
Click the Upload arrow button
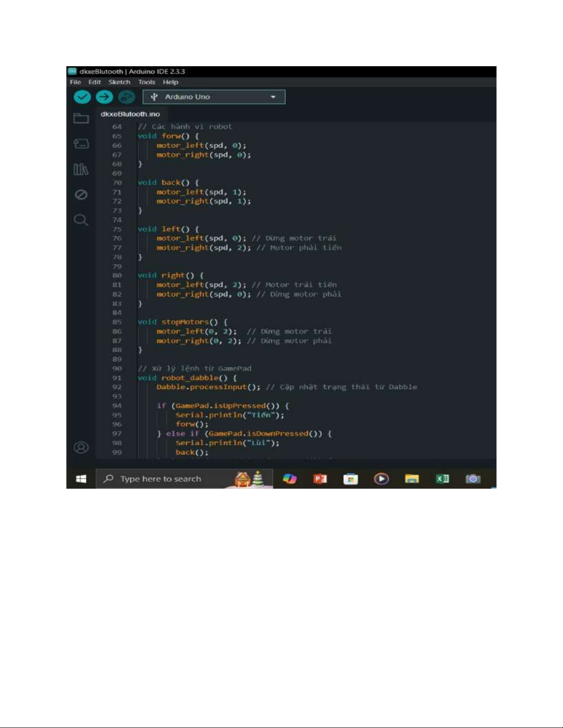(104, 97)
